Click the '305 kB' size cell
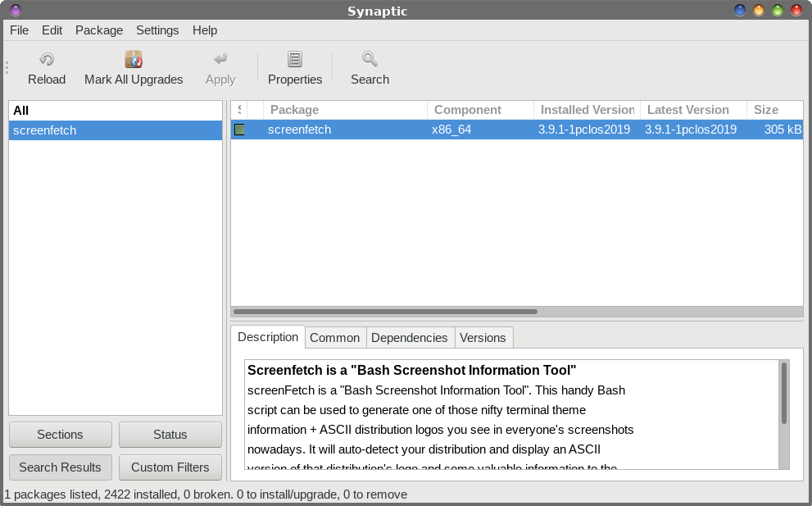Viewport: 812px width, 506px height. coord(783,130)
